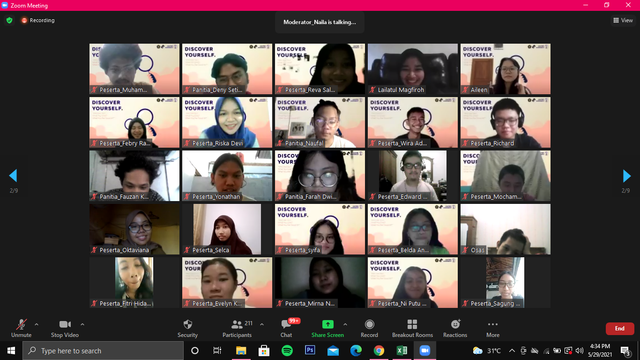The height and width of the screenshot is (360, 640).
Task: Select the Lailatul Magfiroh video tile
Action: coord(413,69)
